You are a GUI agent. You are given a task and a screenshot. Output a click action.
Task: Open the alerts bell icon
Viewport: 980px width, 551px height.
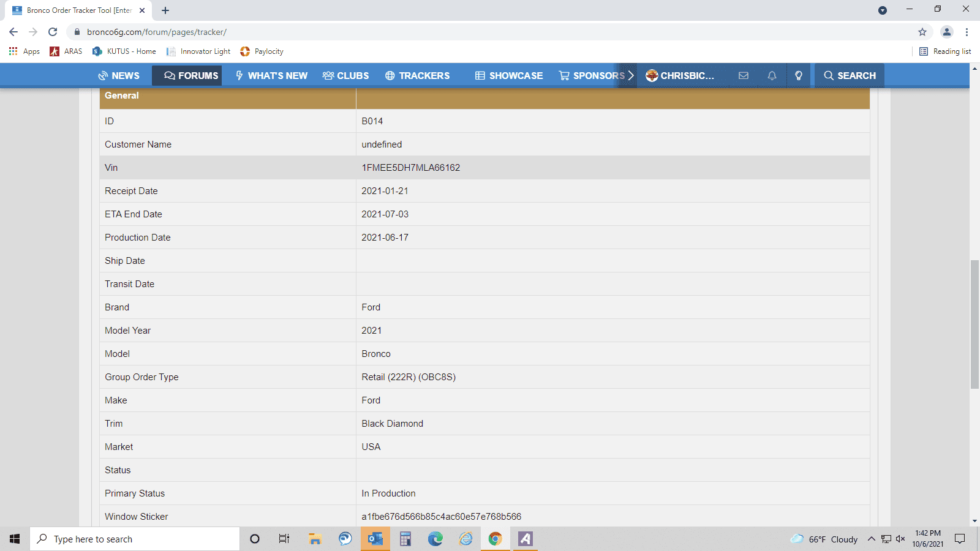[x=772, y=75]
